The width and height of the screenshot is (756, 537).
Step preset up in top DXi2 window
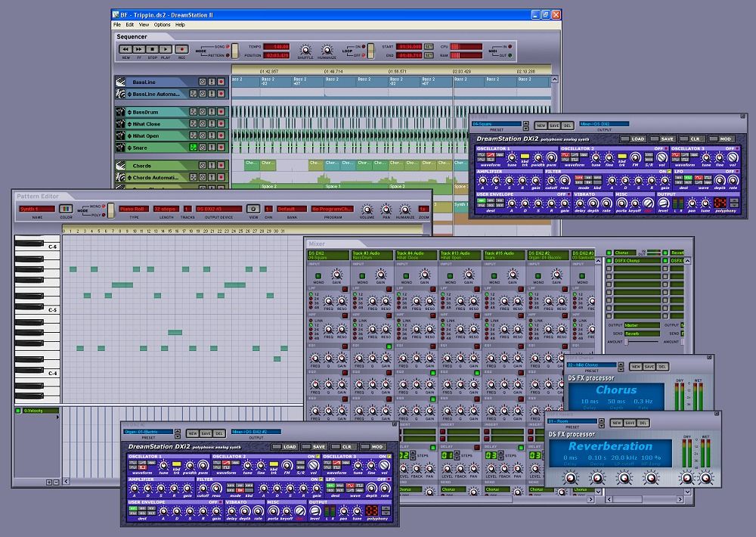tap(526, 123)
